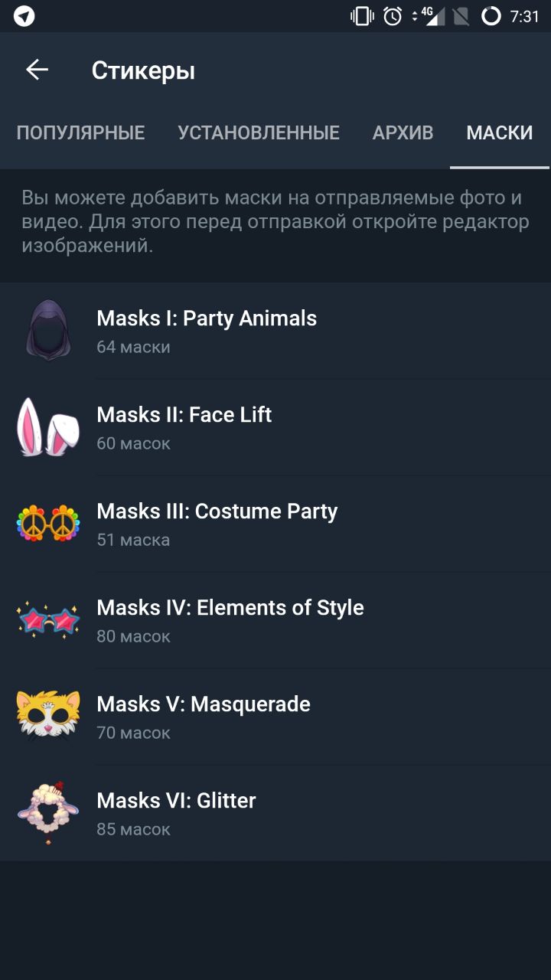Viewport: 551px width, 980px height.
Task: Tap the cat mask icon
Action: coord(48,716)
